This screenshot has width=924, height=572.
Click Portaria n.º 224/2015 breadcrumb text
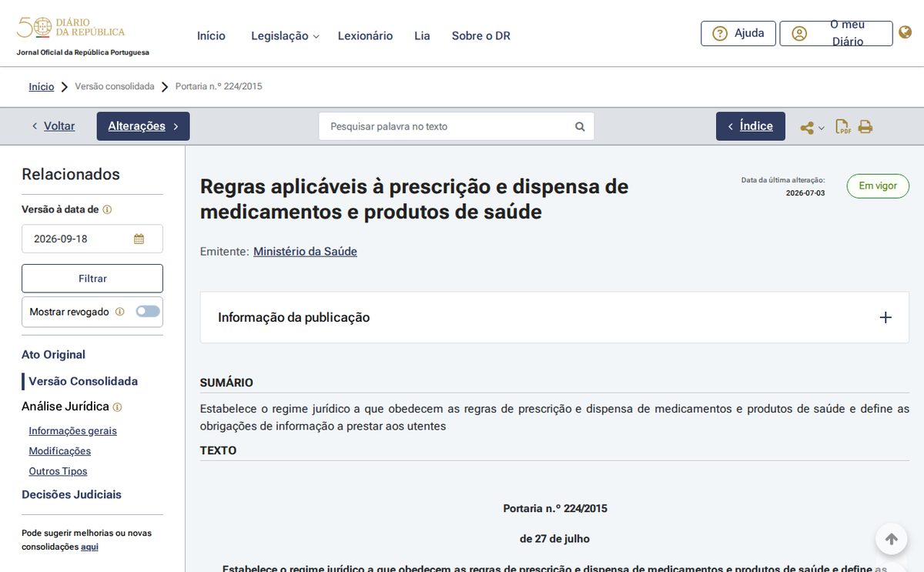(x=219, y=87)
